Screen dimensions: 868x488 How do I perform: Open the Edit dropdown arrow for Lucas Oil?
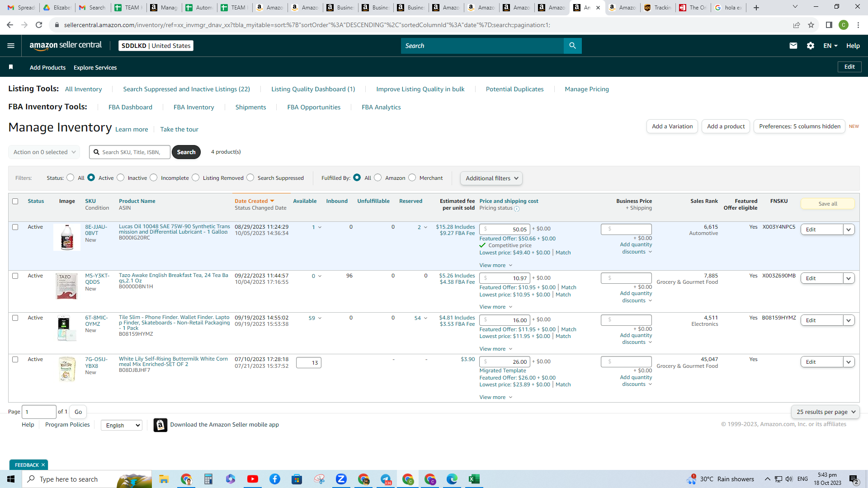pos(849,230)
